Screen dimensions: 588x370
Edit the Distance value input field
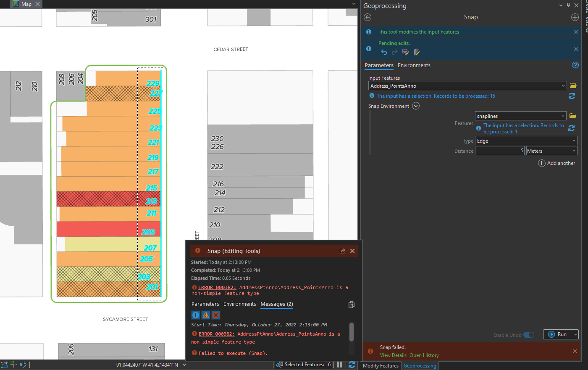click(x=500, y=151)
